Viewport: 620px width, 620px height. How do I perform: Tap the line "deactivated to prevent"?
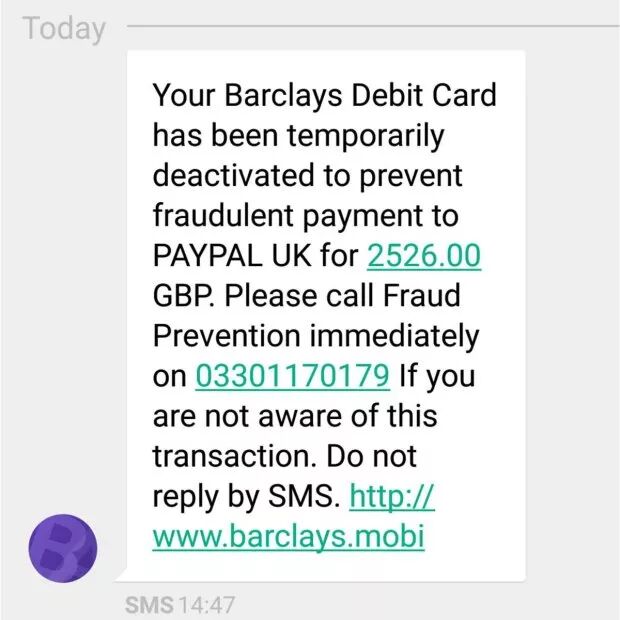pyautogui.click(x=308, y=176)
